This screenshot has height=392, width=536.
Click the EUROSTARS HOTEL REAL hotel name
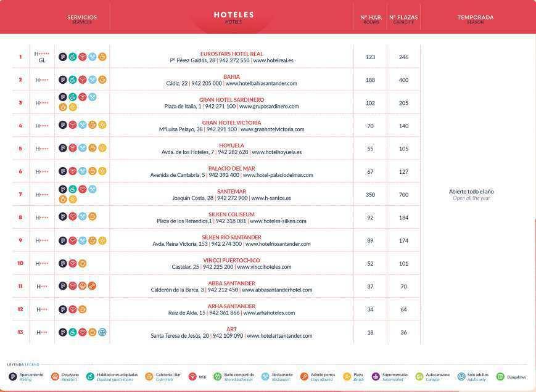click(232, 54)
